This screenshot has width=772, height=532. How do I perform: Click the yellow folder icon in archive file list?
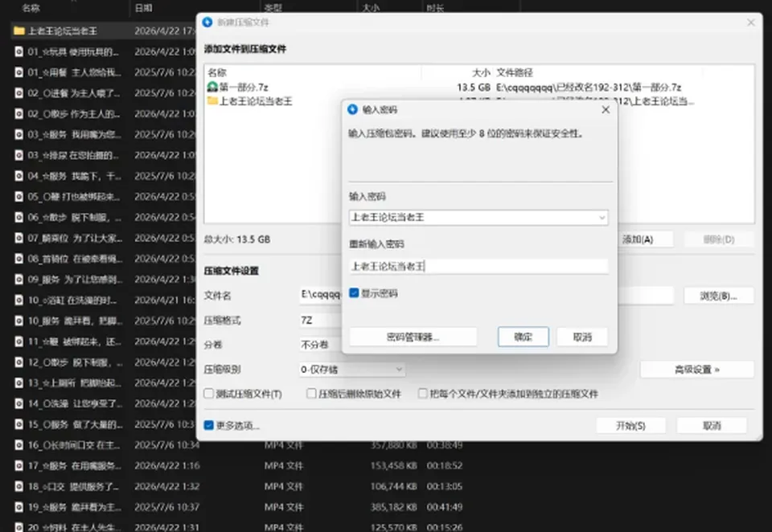212,101
